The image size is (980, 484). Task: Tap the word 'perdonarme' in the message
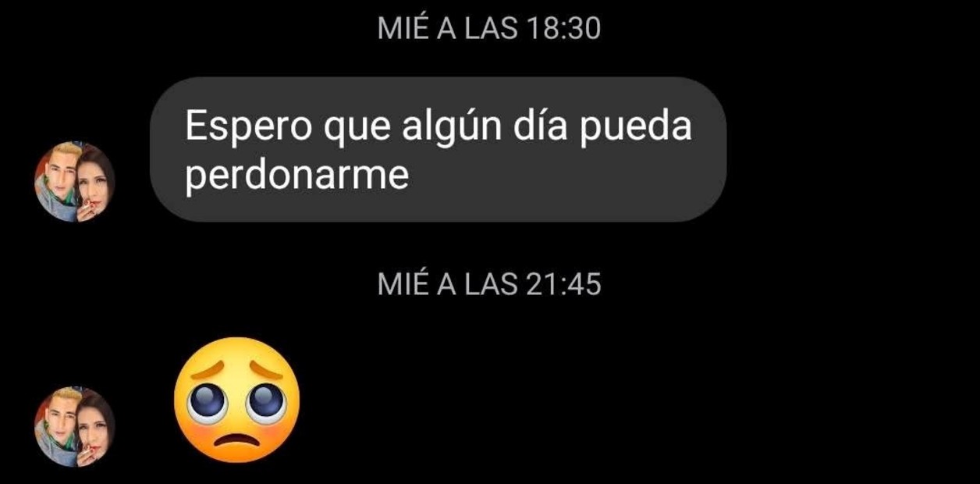tap(296, 176)
